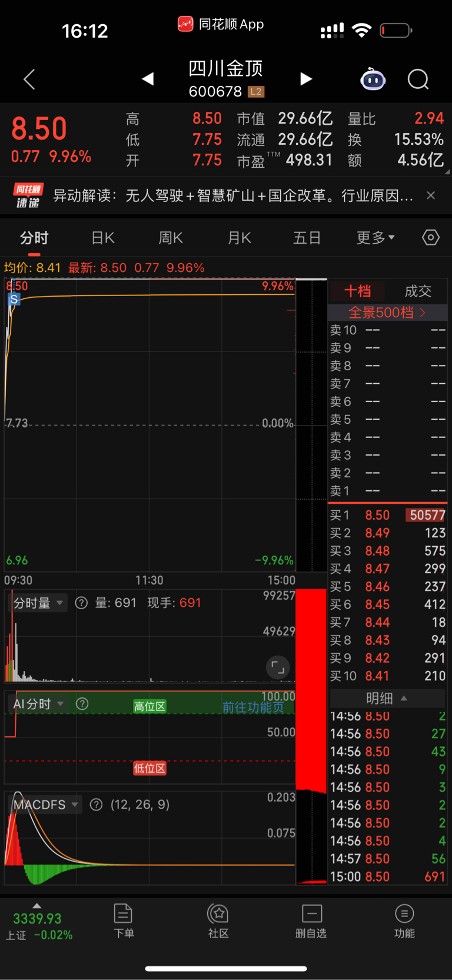This screenshot has height=980, width=452.
Task: Tap 量比 2.94 value
Action: (429, 118)
